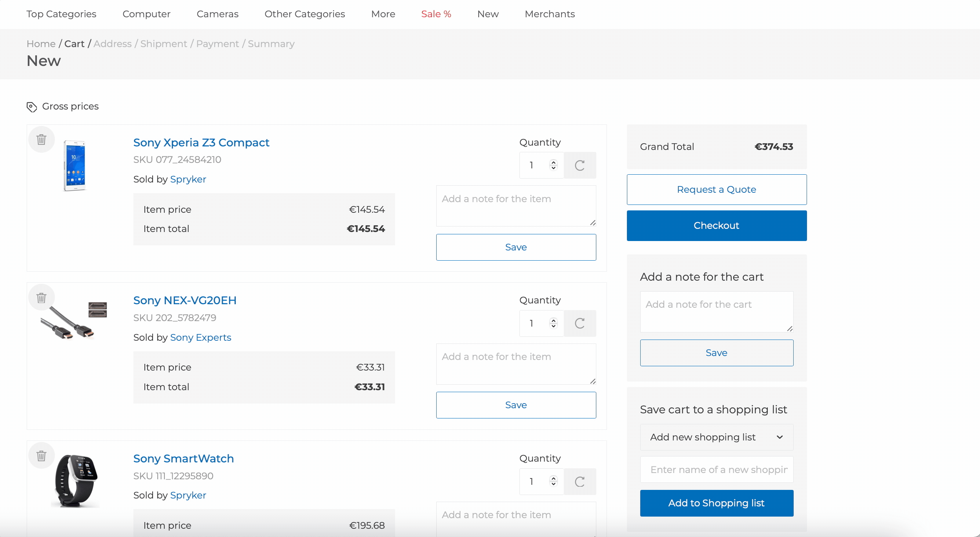Click the Cart breadcrumb
Screen dimensions: 980x537
[74, 44]
